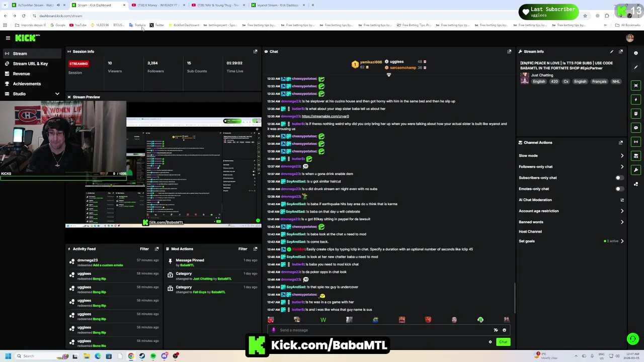Click the chat panel scrollbar

coord(515,298)
